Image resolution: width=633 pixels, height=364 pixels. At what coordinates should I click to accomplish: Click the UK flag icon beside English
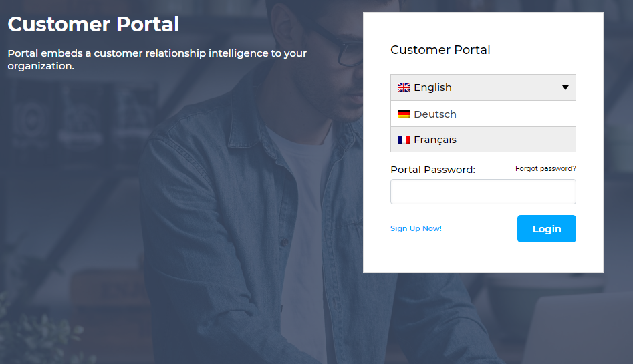click(x=404, y=87)
